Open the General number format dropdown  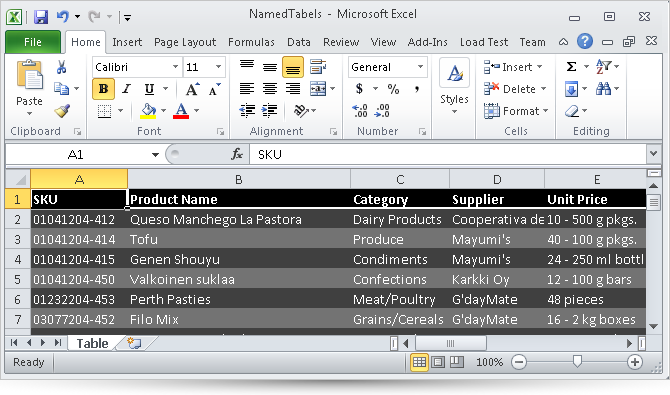point(420,67)
